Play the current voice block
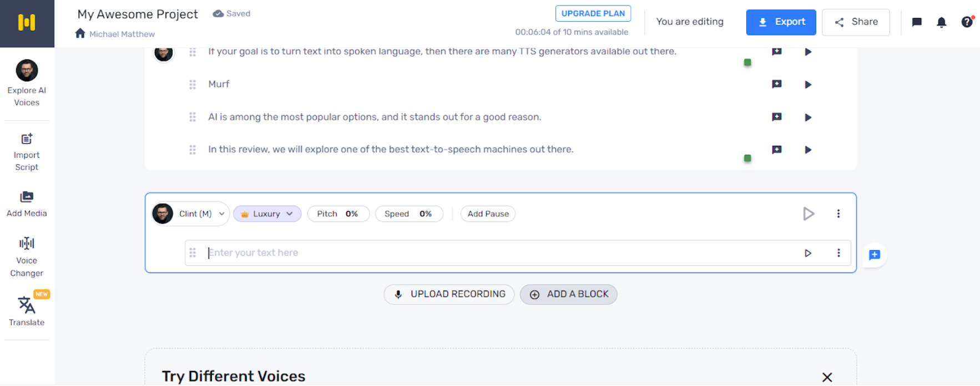The image size is (980, 386). tap(809, 214)
